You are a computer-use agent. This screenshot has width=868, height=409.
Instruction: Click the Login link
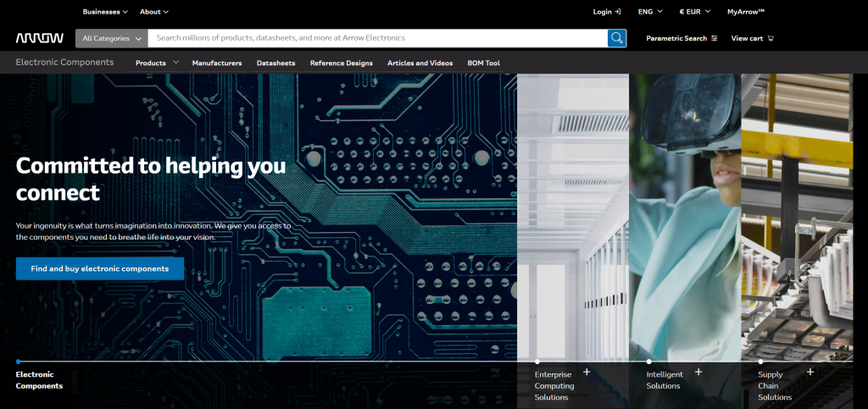[603, 12]
